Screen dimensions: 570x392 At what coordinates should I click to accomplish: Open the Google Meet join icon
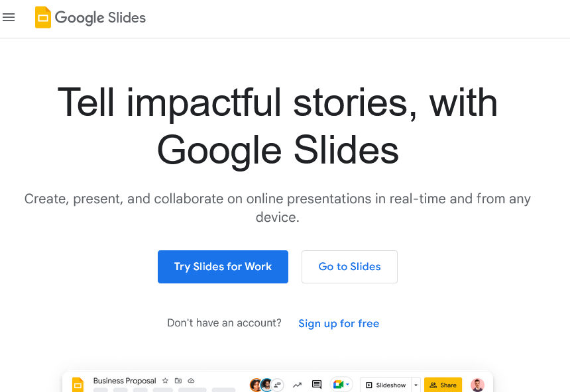pos(337,384)
